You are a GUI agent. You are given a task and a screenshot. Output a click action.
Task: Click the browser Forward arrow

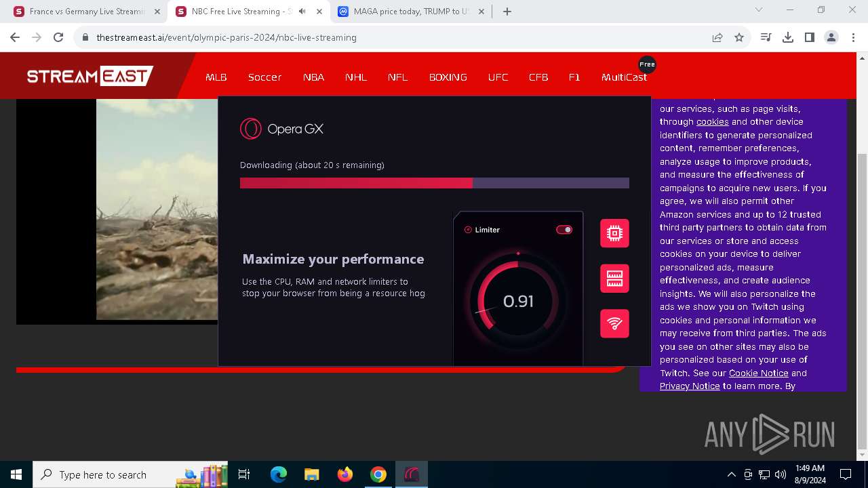pos(37,37)
